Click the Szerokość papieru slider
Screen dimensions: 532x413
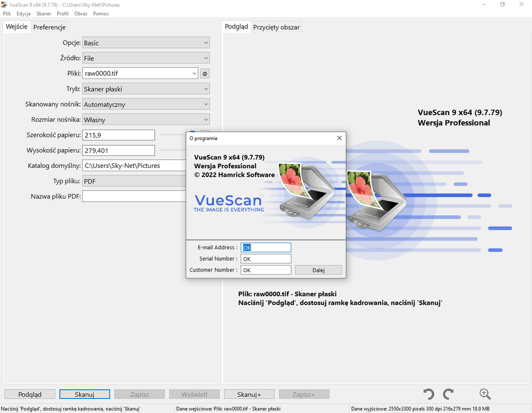tap(173, 135)
